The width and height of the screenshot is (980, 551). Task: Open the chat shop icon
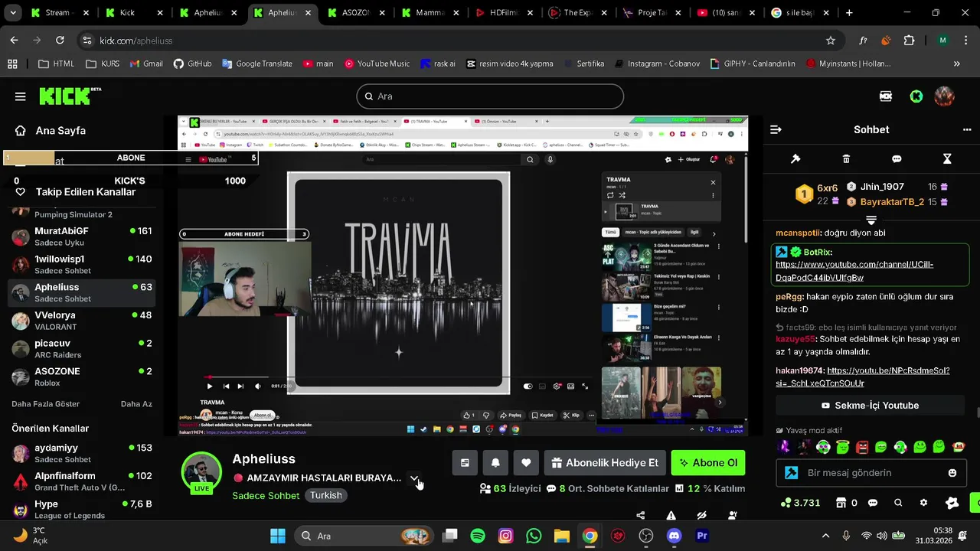841,503
